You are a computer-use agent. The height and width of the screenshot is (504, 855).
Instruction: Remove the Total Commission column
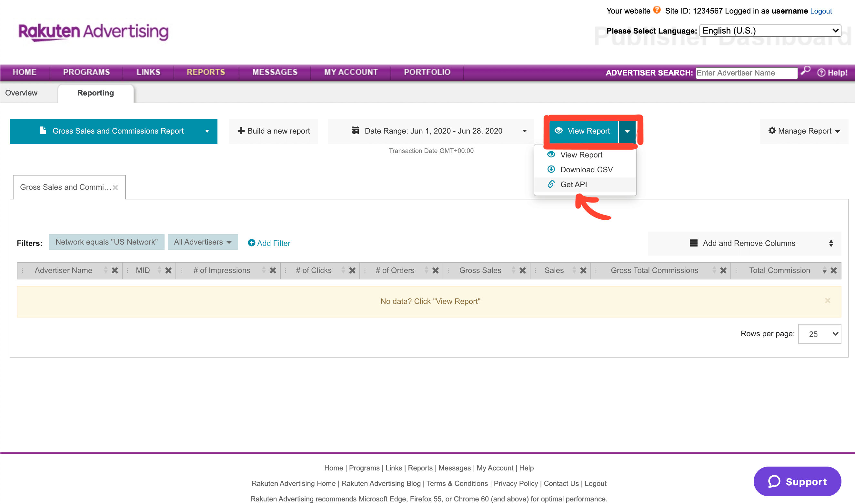(834, 270)
